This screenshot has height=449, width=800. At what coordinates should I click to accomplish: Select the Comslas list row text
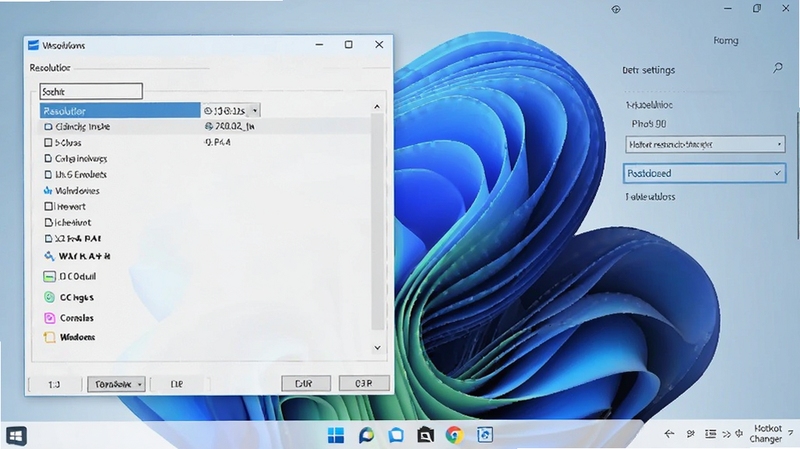pyautogui.click(x=77, y=318)
